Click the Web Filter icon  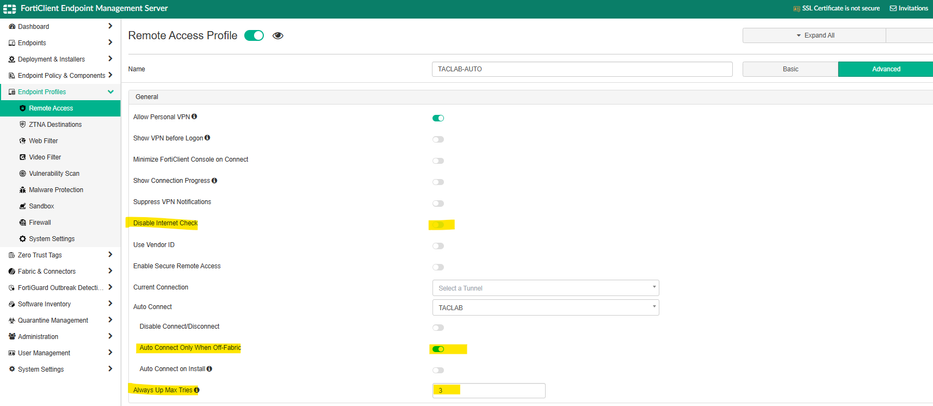tap(23, 141)
